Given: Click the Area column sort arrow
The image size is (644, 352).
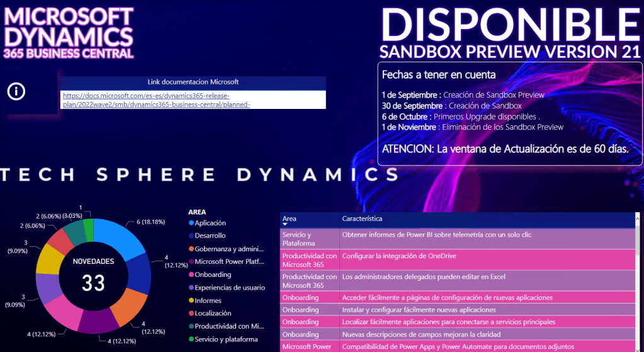Looking at the screenshot, I should (x=285, y=225).
